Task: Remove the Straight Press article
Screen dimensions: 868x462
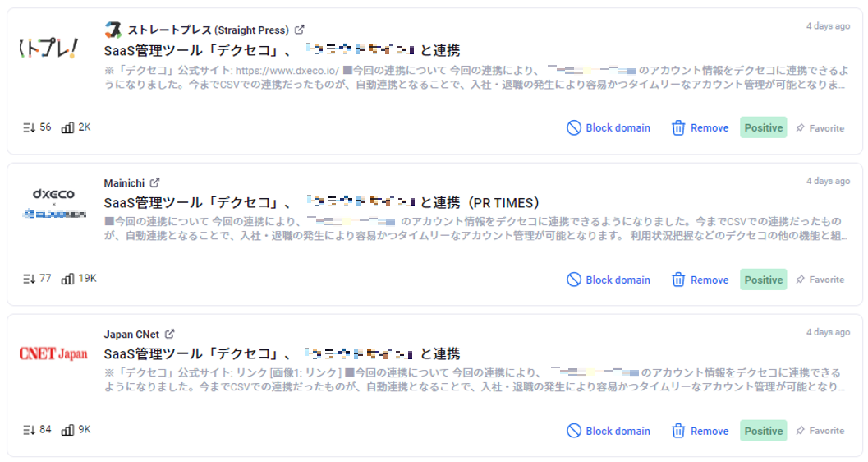Action: [700, 128]
